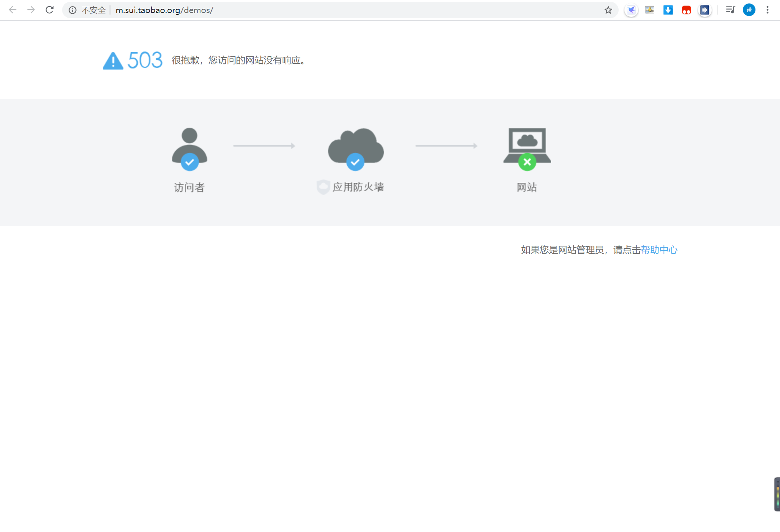Click the red extension with two dots
The width and height of the screenshot is (780, 532).
click(686, 10)
